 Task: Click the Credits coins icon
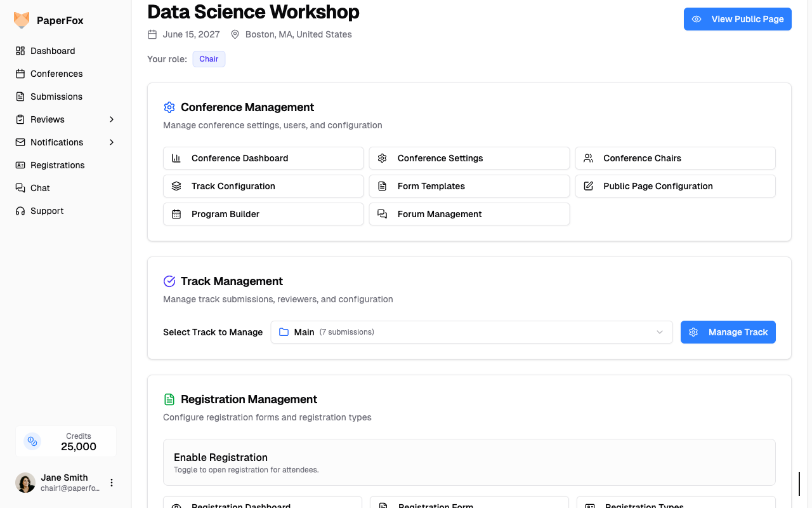point(32,441)
